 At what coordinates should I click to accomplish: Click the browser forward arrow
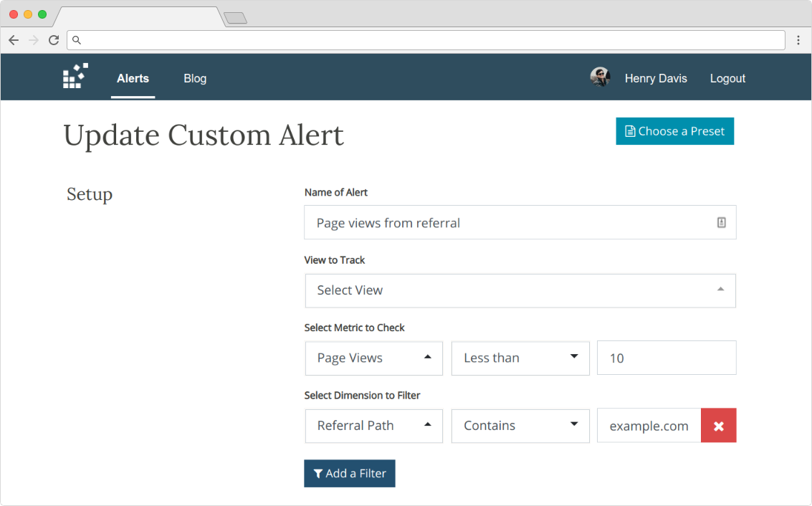[x=34, y=40]
